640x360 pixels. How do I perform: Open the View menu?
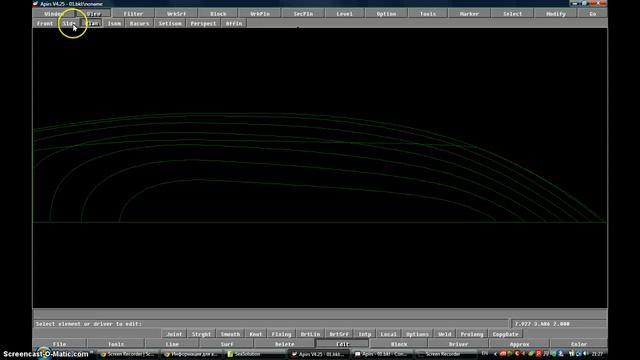[x=93, y=13]
